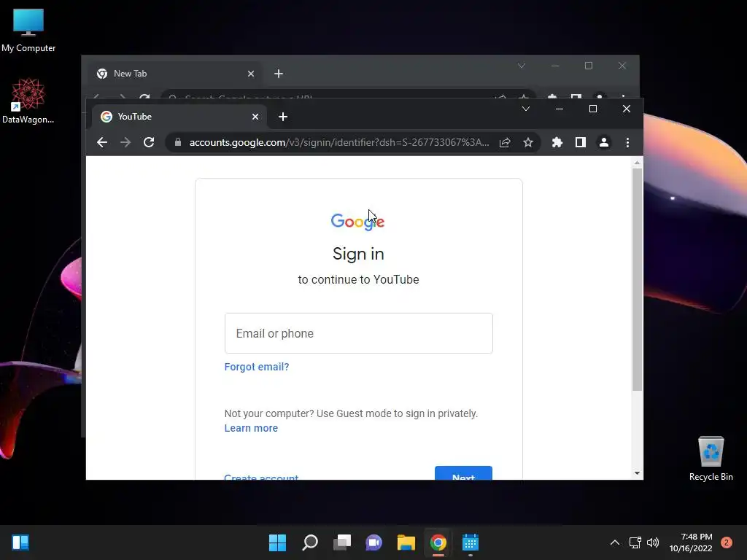
Task: View site information via the lock icon
Action: click(178, 142)
